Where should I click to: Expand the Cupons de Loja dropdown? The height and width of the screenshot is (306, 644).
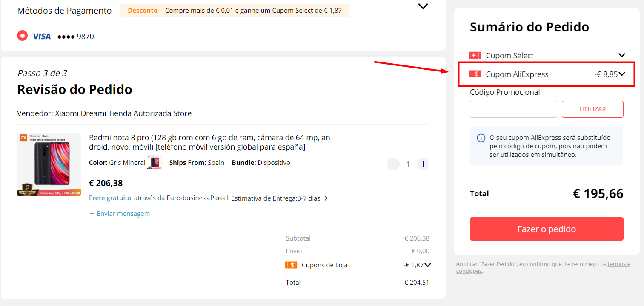click(x=428, y=265)
